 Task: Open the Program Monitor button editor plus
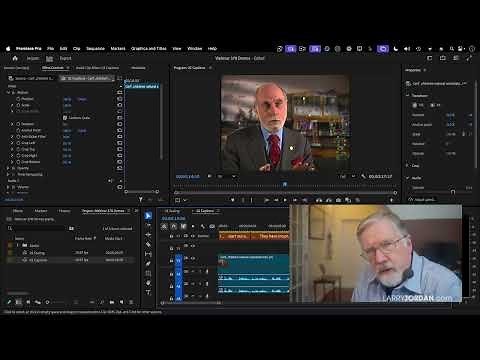click(392, 200)
